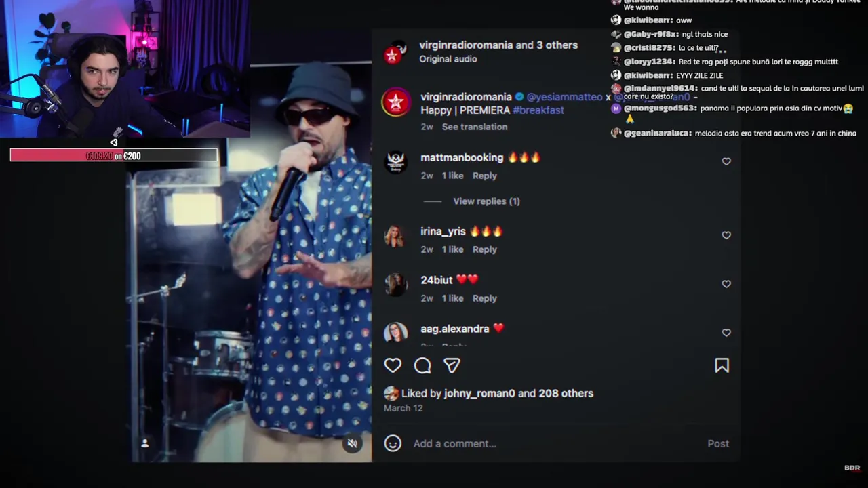Open the #breakfast hashtag link

538,110
